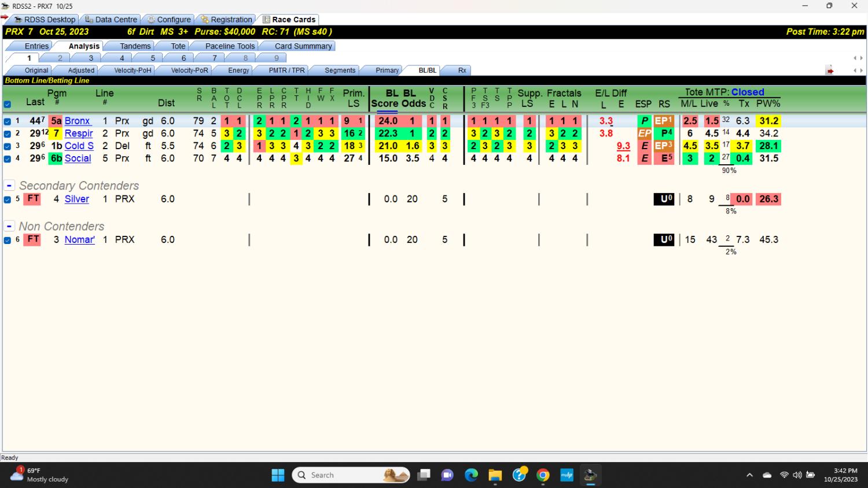Image resolution: width=868 pixels, height=488 pixels.
Task: Switch to the Energy view tab
Action: (x=238, y=71)
